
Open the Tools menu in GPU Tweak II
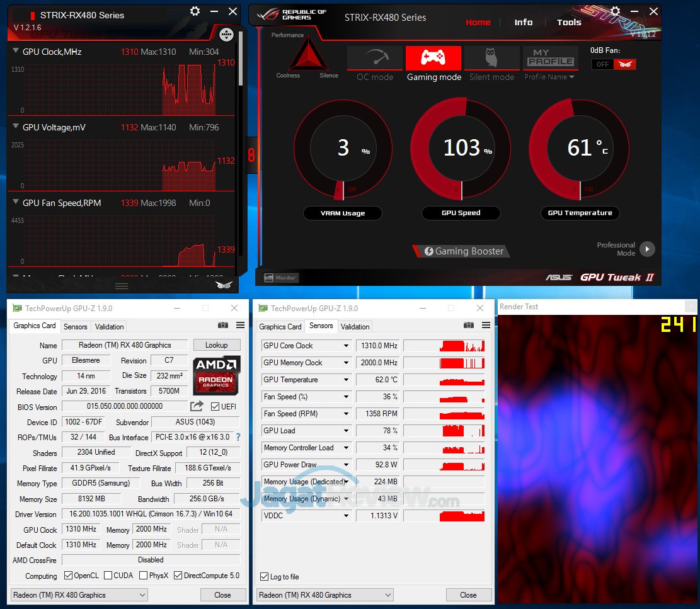(568, 22)
